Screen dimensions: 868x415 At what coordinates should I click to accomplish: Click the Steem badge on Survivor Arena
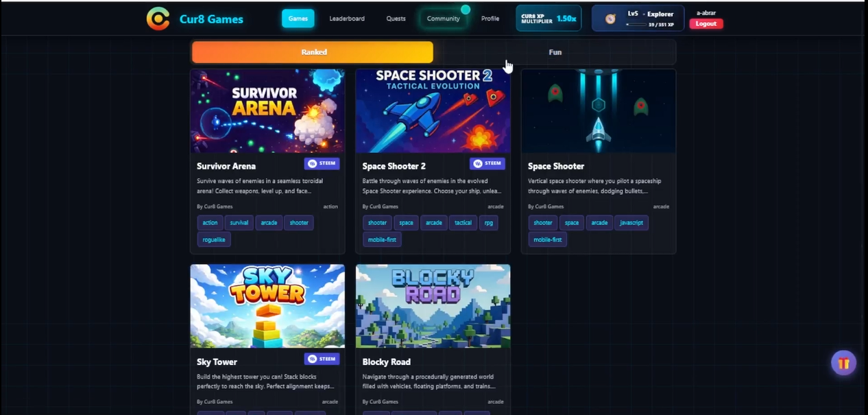322,163
